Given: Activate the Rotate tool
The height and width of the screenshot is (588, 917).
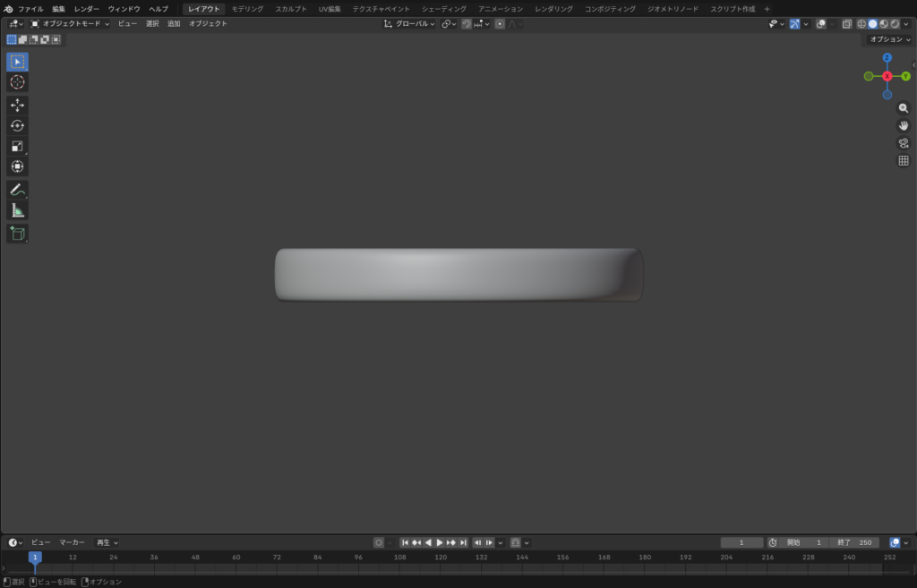Looking at the screenshot, I should [17, 125].
